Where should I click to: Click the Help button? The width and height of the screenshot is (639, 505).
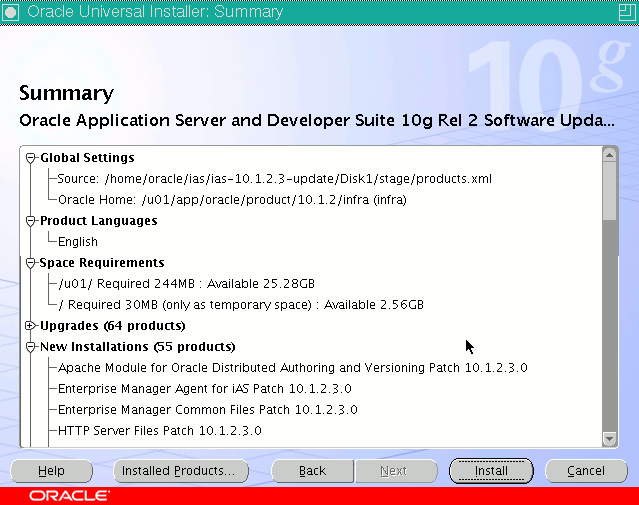51,471
